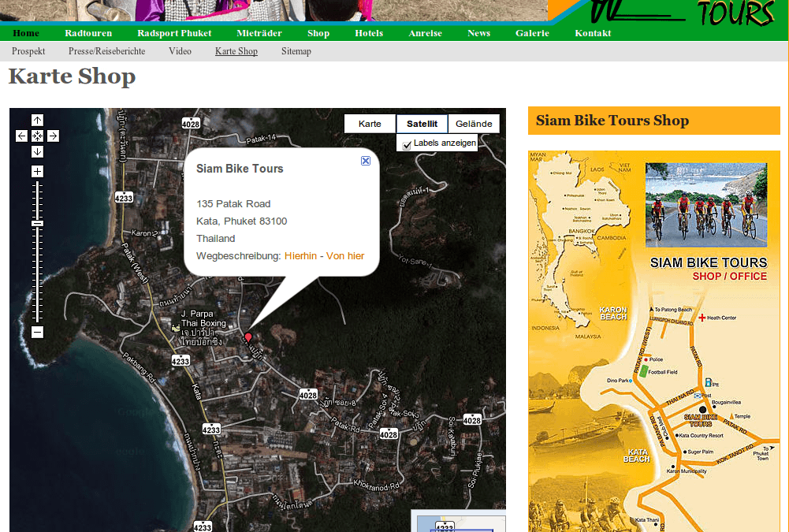Open the Prospekt submenu link
This screenshot has width=789, height=532.
click(x=28, y=51)
